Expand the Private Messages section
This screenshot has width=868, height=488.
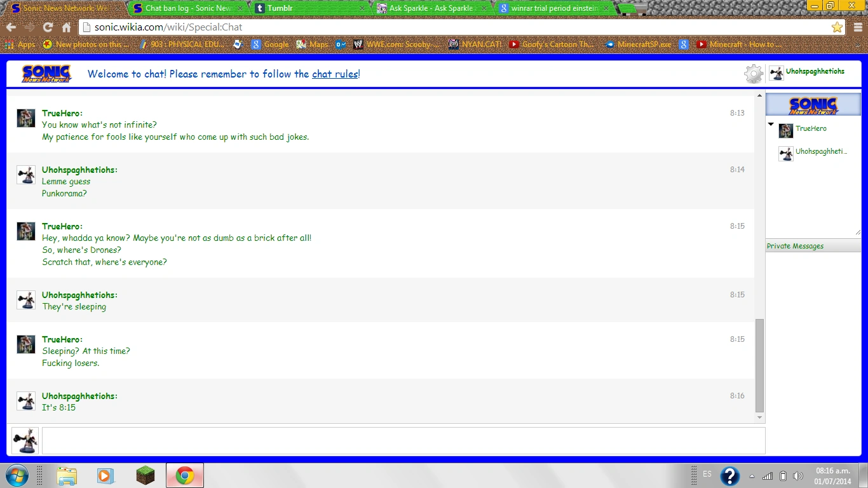795,246
